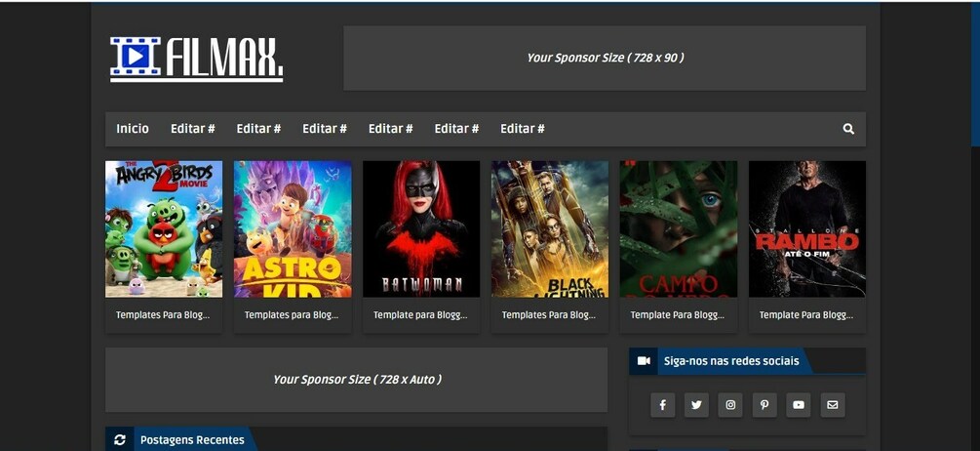Click the title under Batwoman poster

420,315
